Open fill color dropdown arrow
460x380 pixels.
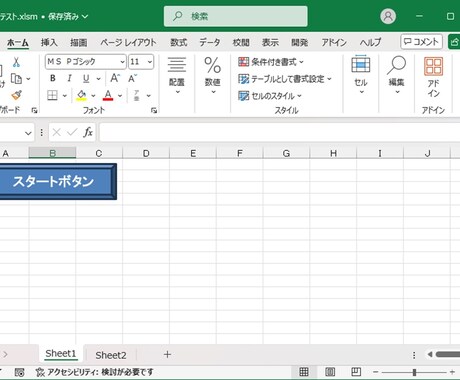point(93,96)
